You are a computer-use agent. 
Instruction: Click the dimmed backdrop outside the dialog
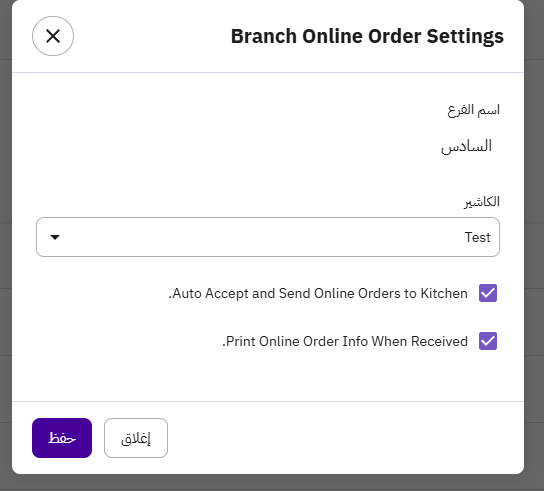click(534, 243)
